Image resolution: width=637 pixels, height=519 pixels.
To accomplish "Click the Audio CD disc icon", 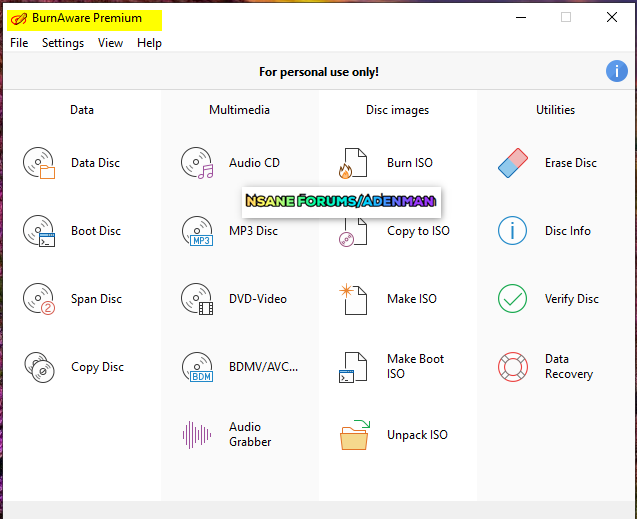I will point(197,163).
